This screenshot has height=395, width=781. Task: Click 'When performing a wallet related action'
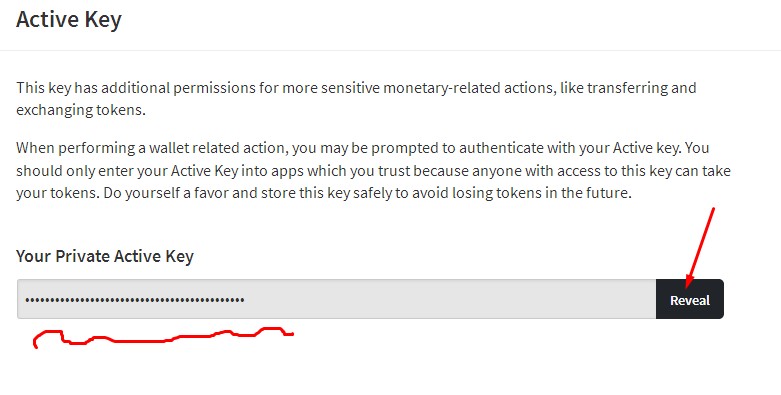(151, 148)
